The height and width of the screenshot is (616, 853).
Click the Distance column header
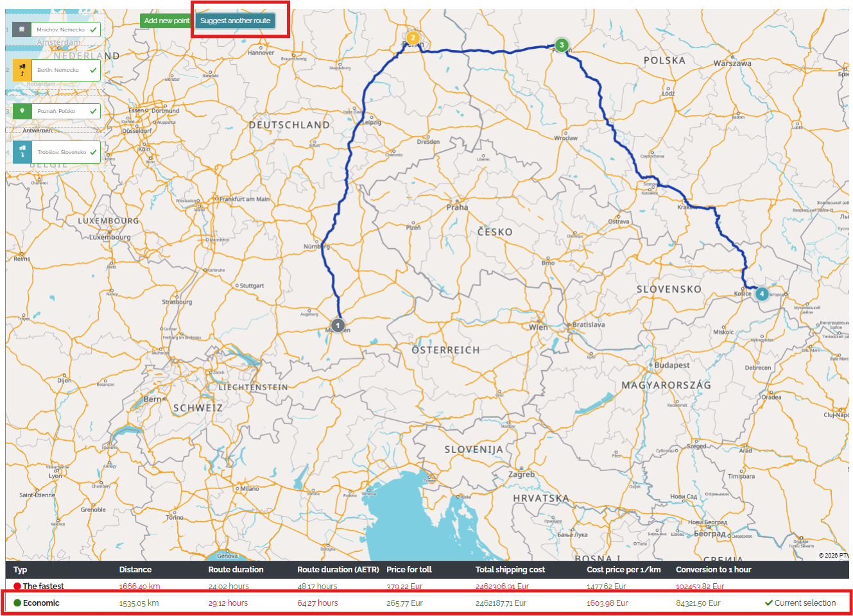point(135,569)
